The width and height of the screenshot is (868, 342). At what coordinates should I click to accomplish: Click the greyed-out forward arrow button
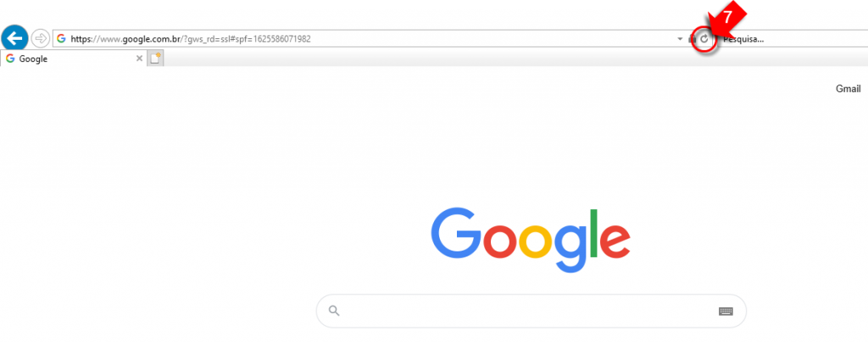41,39
